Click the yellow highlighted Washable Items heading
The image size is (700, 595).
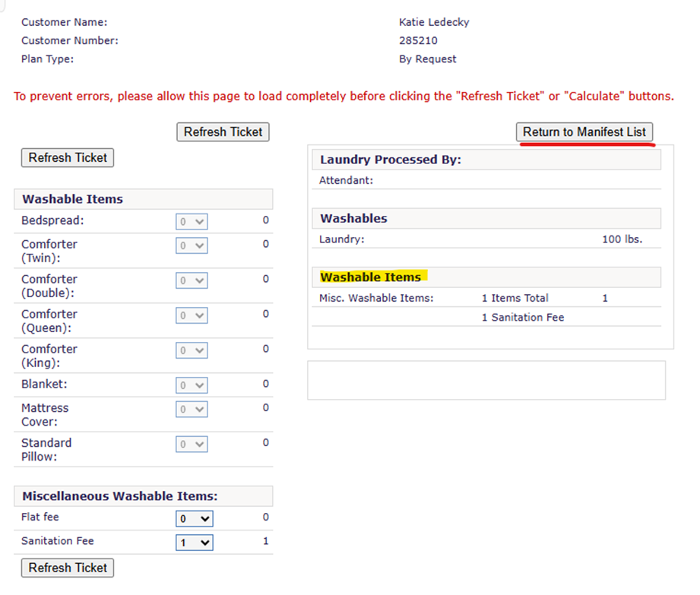[x=370, y=277]
